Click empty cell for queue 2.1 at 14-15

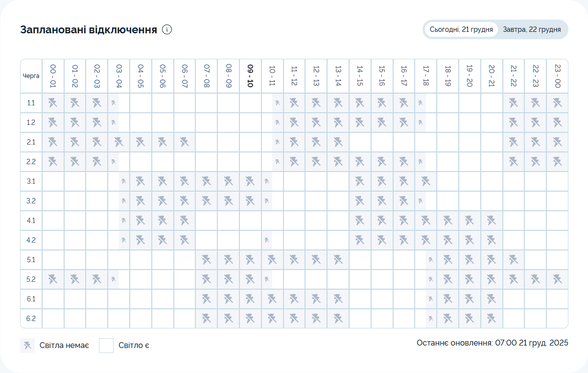click(360, 142)
